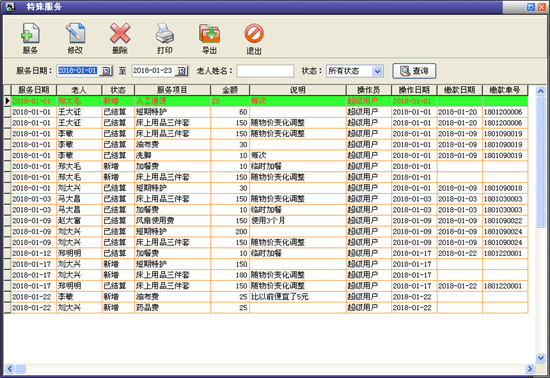Click the vertical scrollbar down arrow

[541, 358]
